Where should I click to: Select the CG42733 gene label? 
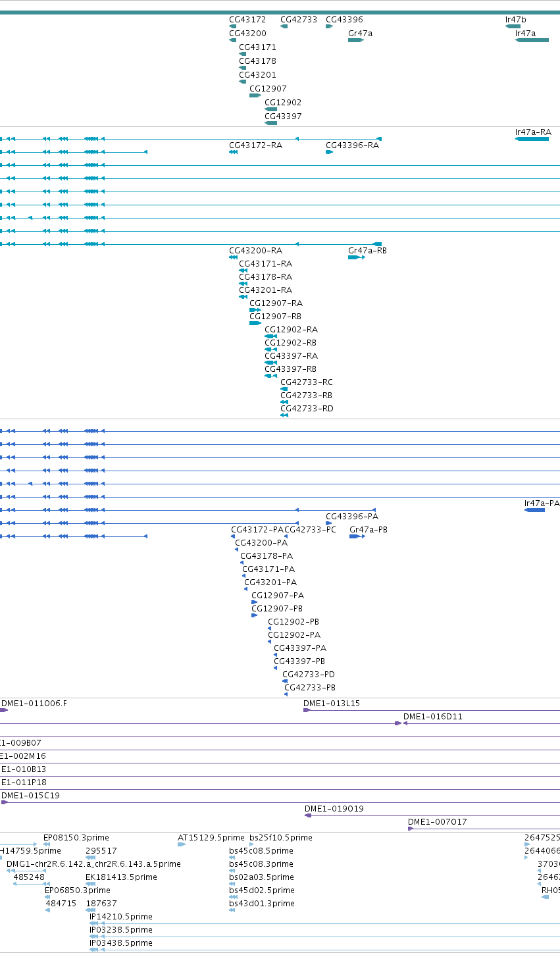(299, 20)
